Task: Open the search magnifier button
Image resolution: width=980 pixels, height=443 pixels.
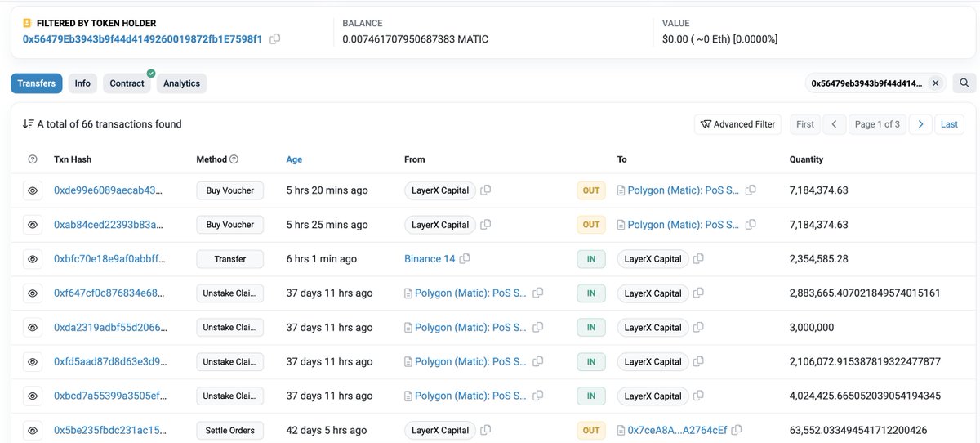Action: (964, 83)
